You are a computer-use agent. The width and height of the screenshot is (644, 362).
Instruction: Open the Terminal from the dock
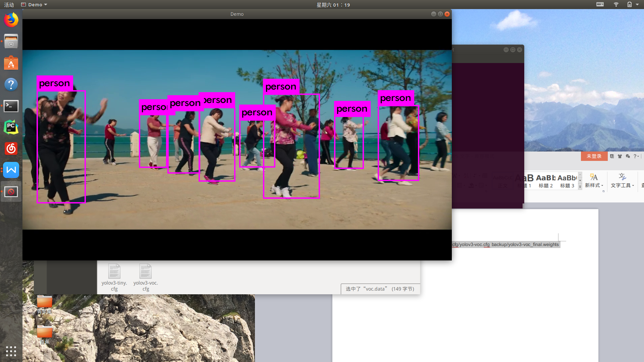(x=11, y=106)
